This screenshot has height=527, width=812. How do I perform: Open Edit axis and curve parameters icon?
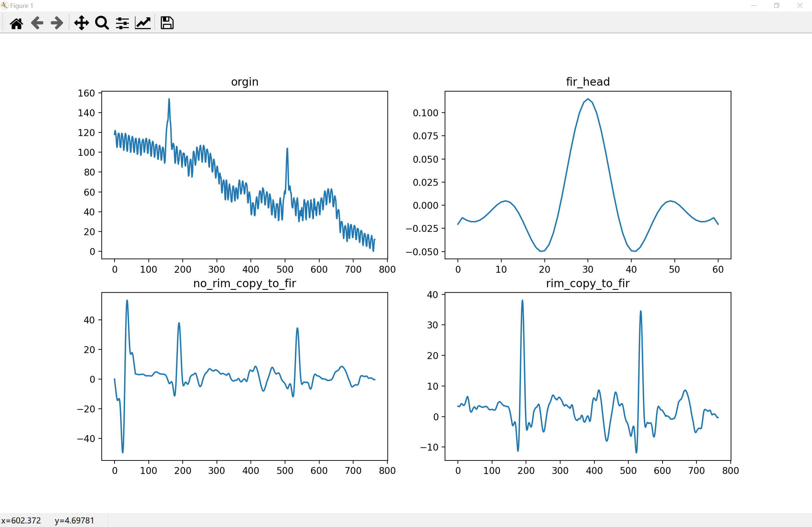point(143,23)
